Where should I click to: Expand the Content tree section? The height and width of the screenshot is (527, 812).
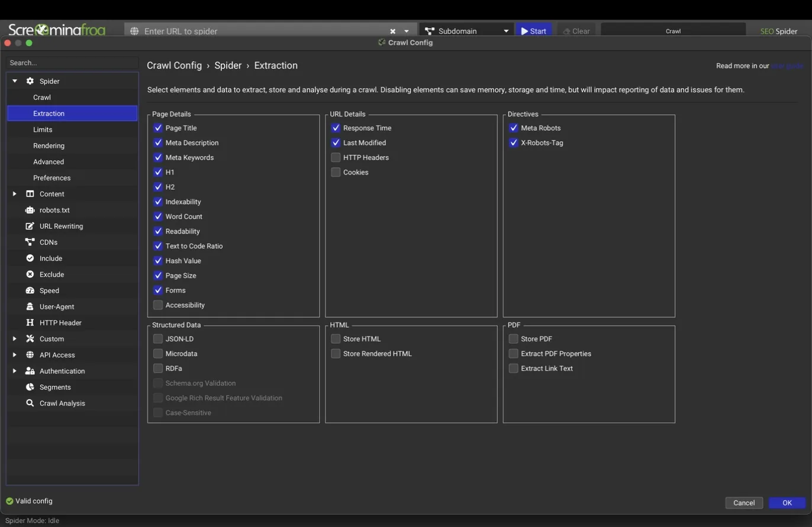tap(14, 194)
